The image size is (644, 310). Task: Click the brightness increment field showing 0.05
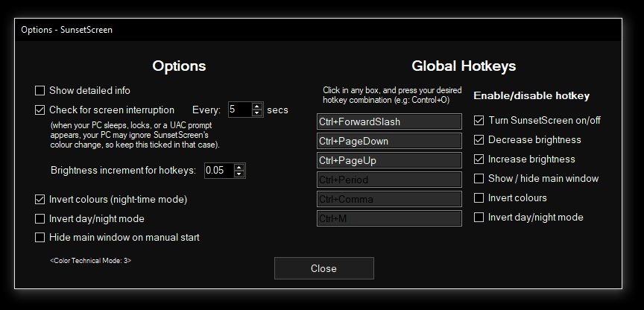(219, 171)
